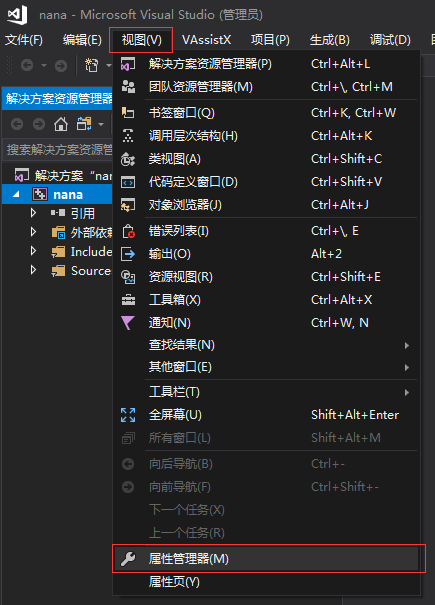Click the Source folder icon
The width and height of the screenshot is (435, 605).
pyautogui.click(x=58, y=271)
